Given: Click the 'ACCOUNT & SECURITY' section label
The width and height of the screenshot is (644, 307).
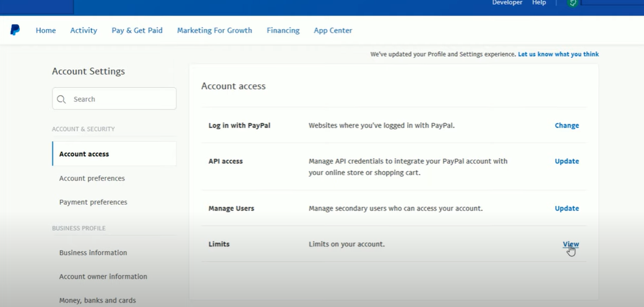Looking at the screenshot, I should (84, 129).
